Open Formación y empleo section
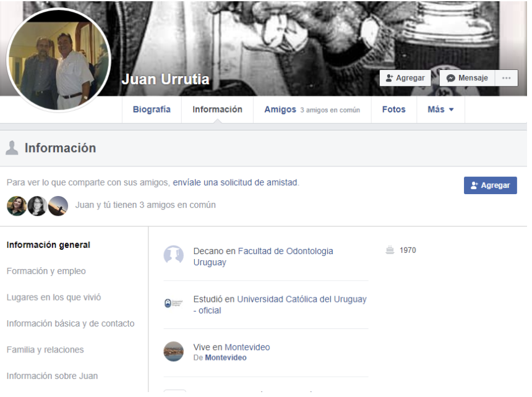 [46, 271]
